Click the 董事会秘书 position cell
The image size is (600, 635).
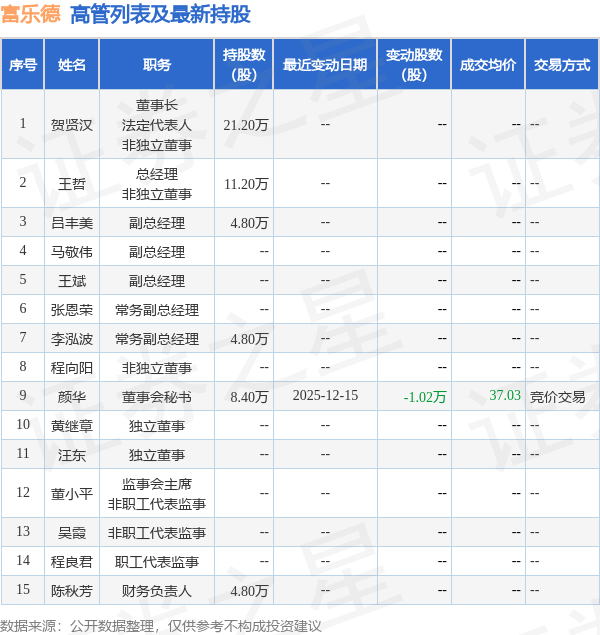click(x=157, y=397)
